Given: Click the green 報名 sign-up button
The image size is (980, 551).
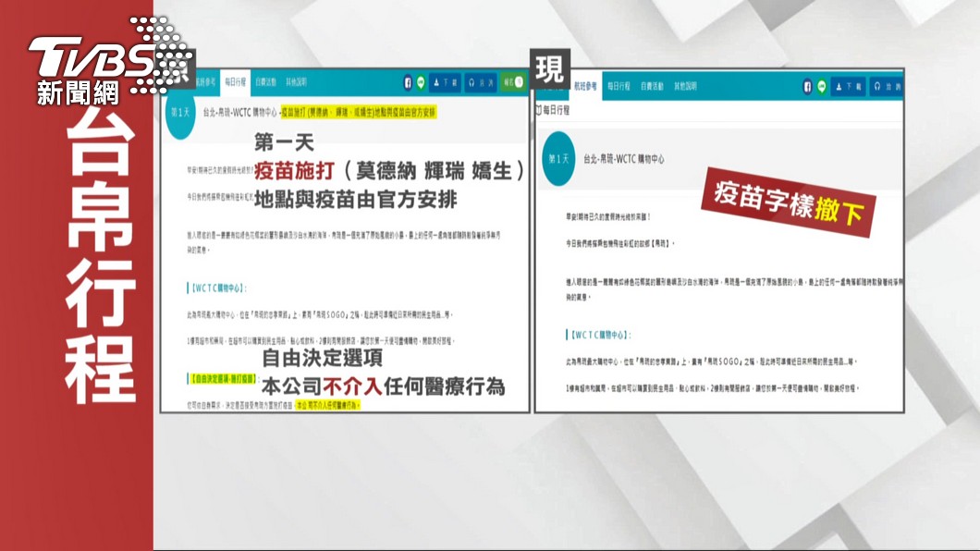Looking at the screenshot, I should tap(513, 82).
